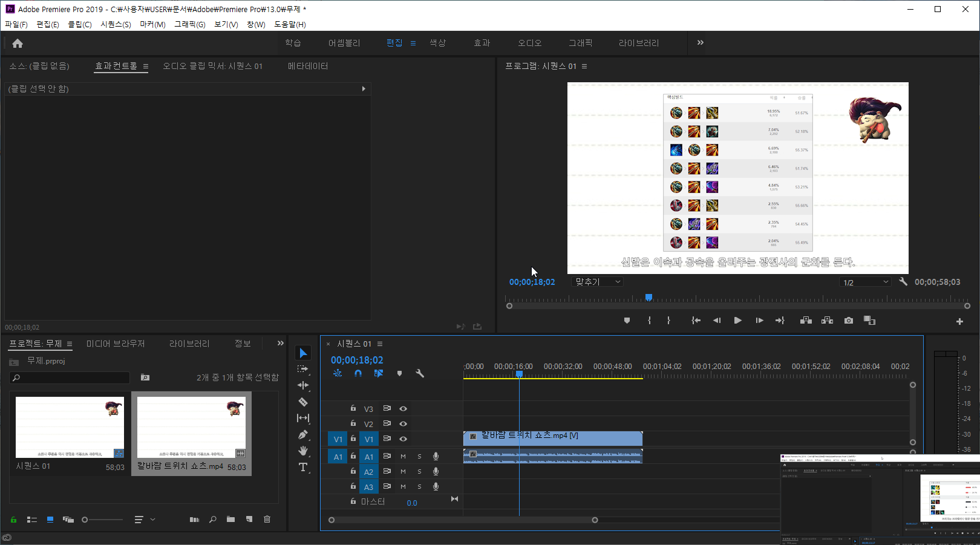Expand workspace overflow chevrons
980x545 pixels.
pos(700,42)
